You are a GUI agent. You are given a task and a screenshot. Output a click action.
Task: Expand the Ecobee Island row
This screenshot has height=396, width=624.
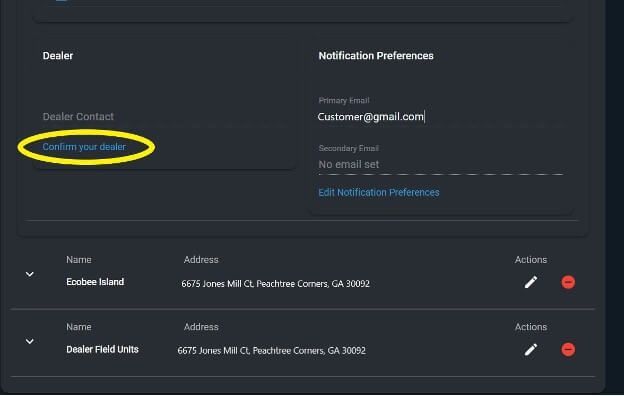coord(29,274)
